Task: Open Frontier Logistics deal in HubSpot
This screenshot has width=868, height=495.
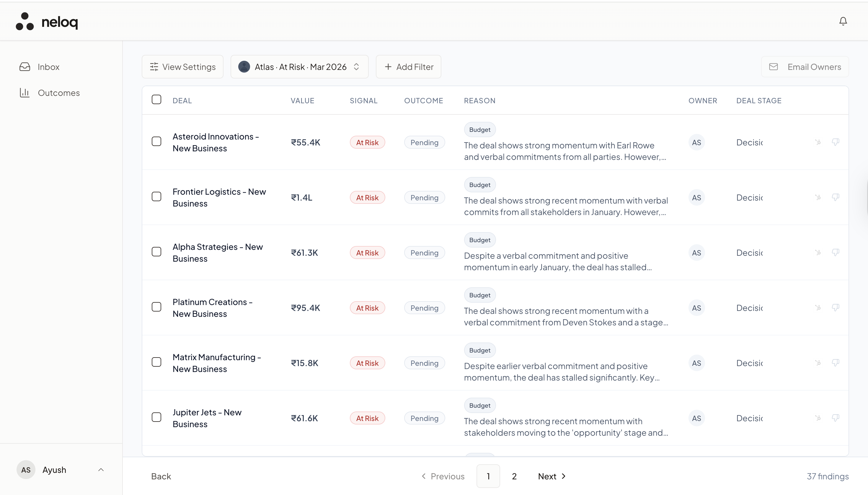Action: click(x=818, y=197)
